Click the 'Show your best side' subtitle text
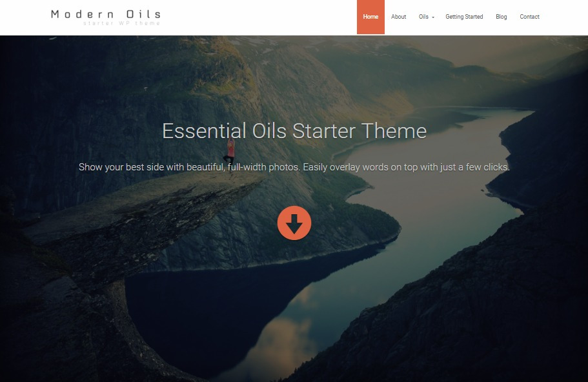The image size is (588, 382). click(294, 167)
